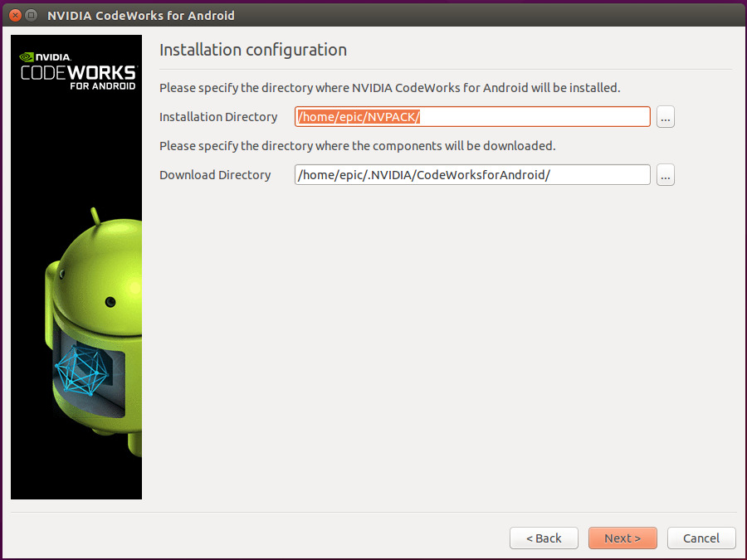Click the Installation configuration heading
The height and width of the screenshot is (560, 747).
coord(253,50)
